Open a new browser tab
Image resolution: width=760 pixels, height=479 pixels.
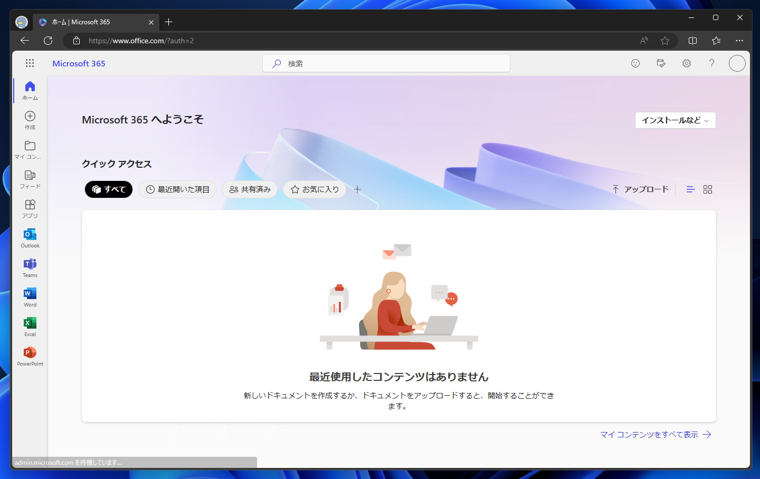pos(169,22)
